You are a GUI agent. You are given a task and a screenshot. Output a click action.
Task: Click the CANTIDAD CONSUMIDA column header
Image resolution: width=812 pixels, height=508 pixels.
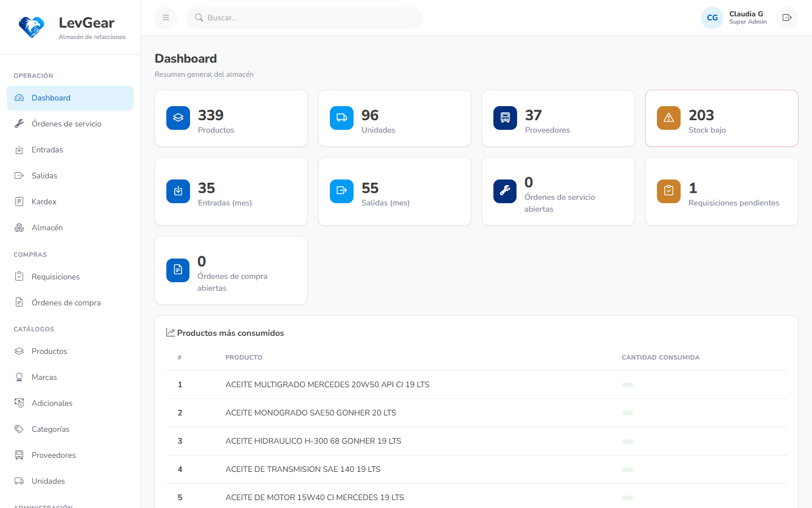[x=660, y=357]
